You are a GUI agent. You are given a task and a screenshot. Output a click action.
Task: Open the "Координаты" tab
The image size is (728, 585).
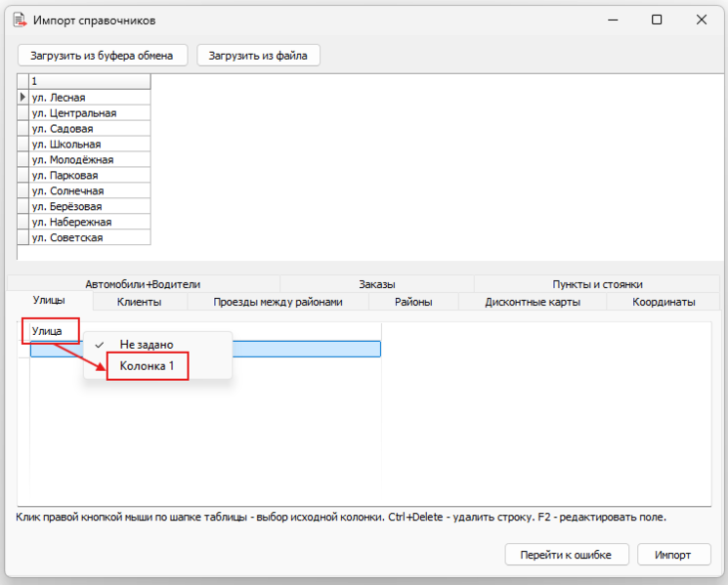[x=664, y=303]
